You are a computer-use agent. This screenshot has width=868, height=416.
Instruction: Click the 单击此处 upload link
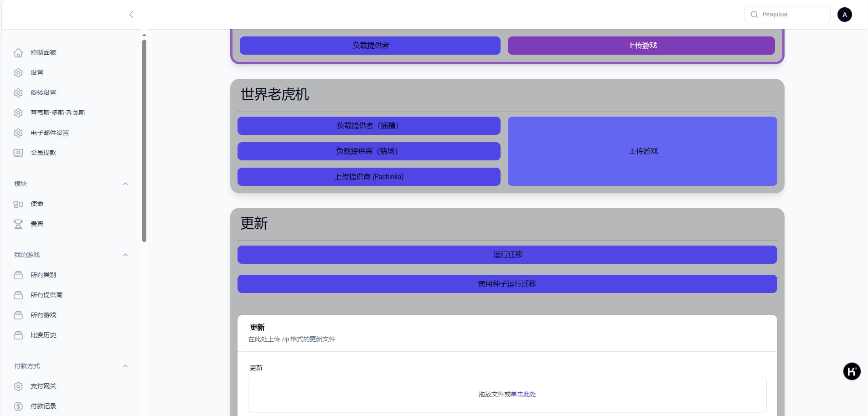pos(523,395)
